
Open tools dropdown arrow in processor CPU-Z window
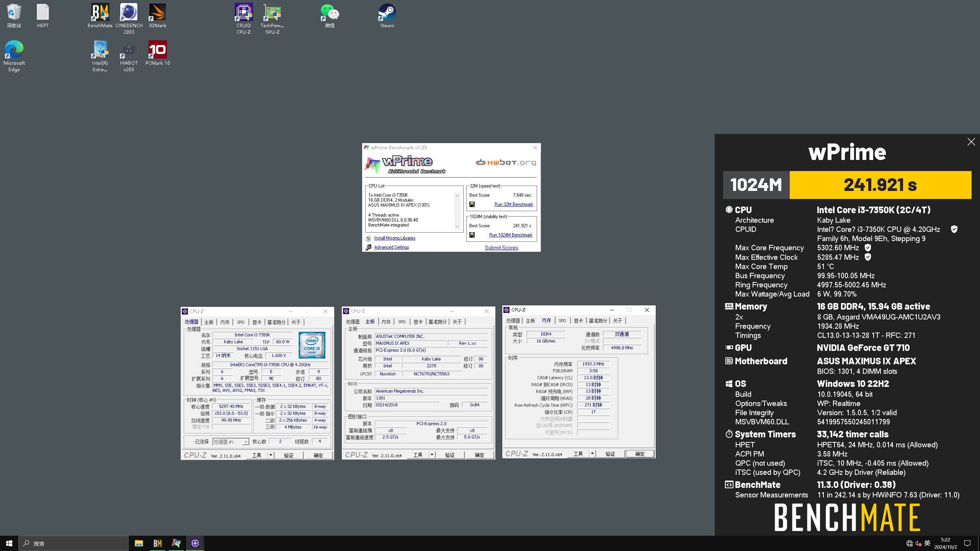pyautogui.click(x=271, y=455)
